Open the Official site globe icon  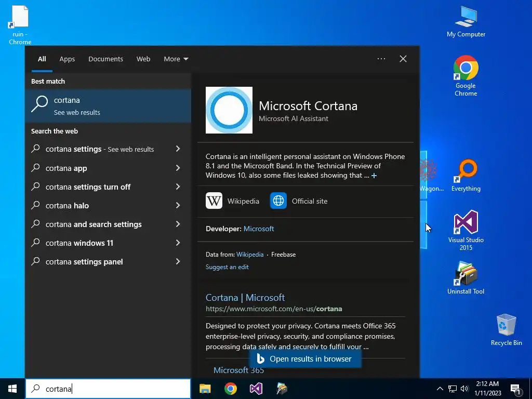[x=278, y=201]
